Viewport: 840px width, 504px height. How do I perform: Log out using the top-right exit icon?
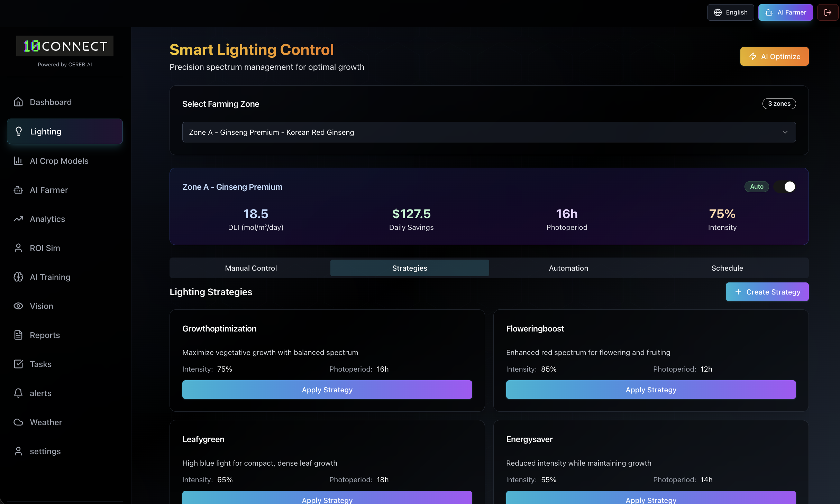pos(828,12)
